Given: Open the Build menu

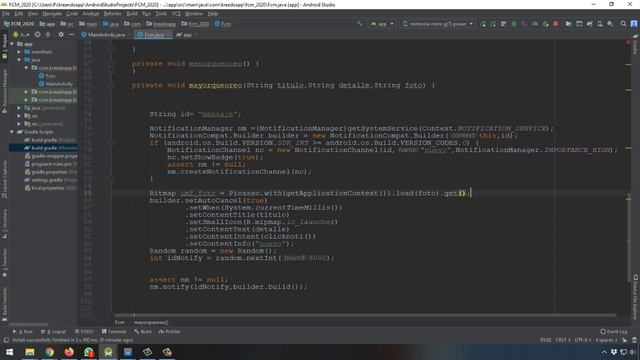Looking at the screenshot, I should (132, 14).
